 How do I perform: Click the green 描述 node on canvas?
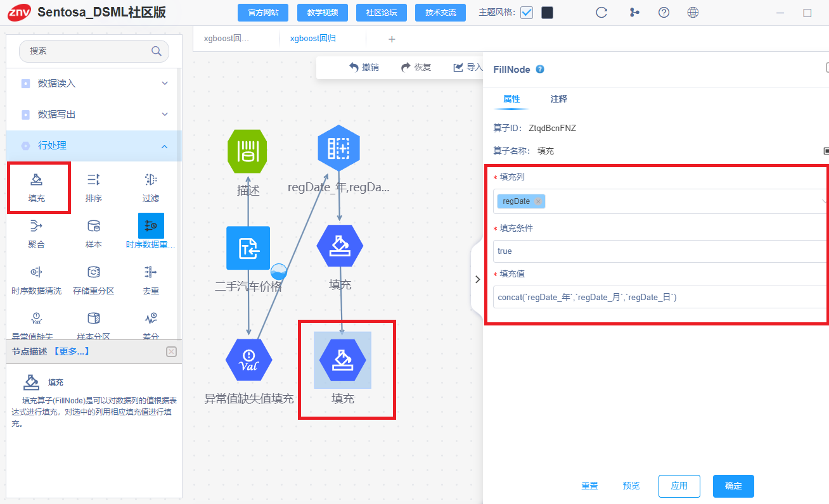coord(247,151)
